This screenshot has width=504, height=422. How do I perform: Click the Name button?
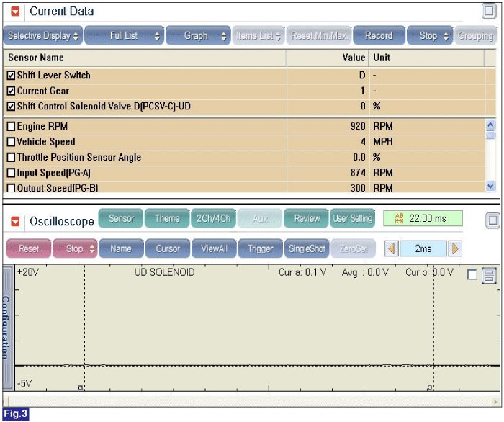click(x=121, y=248)
